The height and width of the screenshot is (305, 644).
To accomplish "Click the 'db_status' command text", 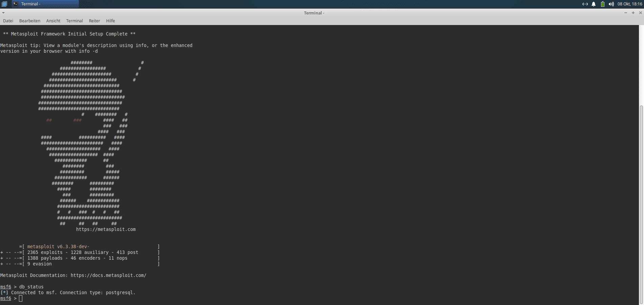I will coord(31,287).
